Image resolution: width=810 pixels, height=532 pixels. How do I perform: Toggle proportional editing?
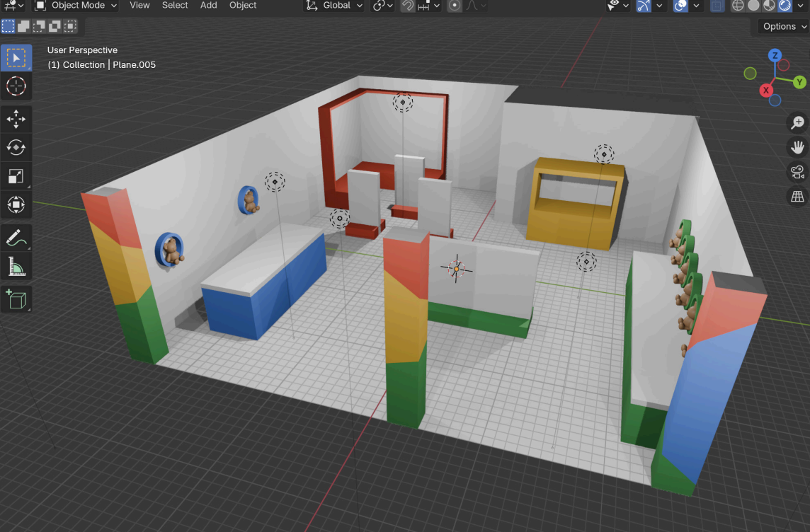click(454, 5)
